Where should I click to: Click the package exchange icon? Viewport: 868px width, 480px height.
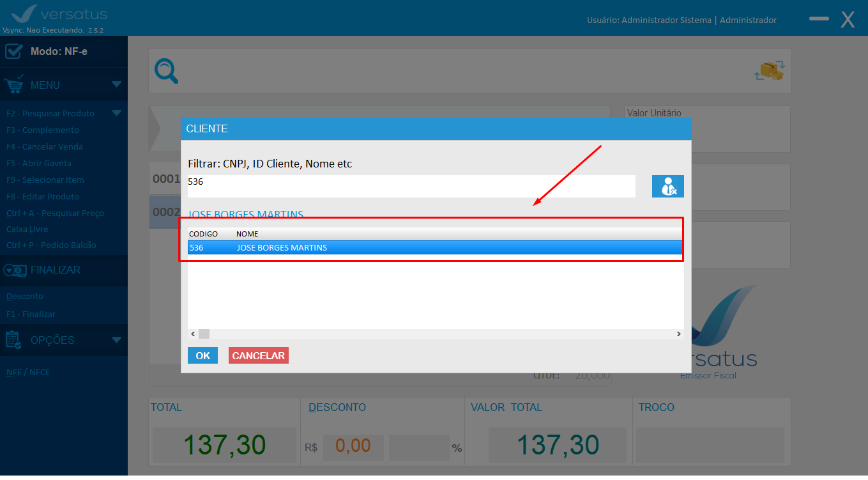pyautogui.click(x=769, y=70)
